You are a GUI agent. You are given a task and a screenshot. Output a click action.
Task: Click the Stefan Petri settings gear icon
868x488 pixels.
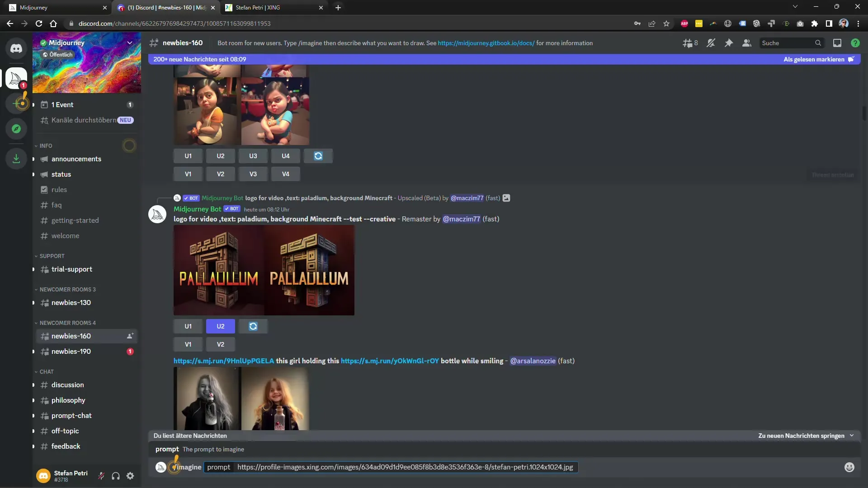(x=130, y=475)
